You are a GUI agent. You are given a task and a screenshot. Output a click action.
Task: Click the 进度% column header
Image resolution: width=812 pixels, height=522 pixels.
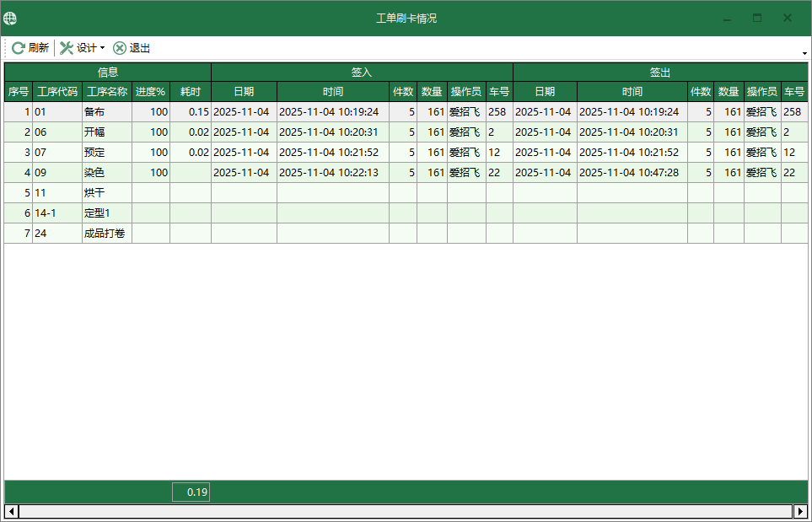tap(150, 92)
